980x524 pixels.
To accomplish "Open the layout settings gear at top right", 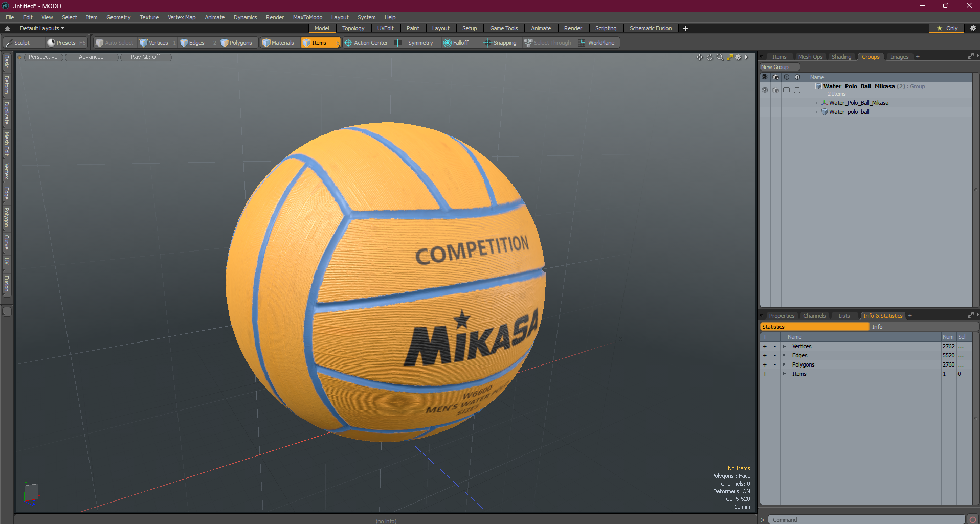I will 973,28.
